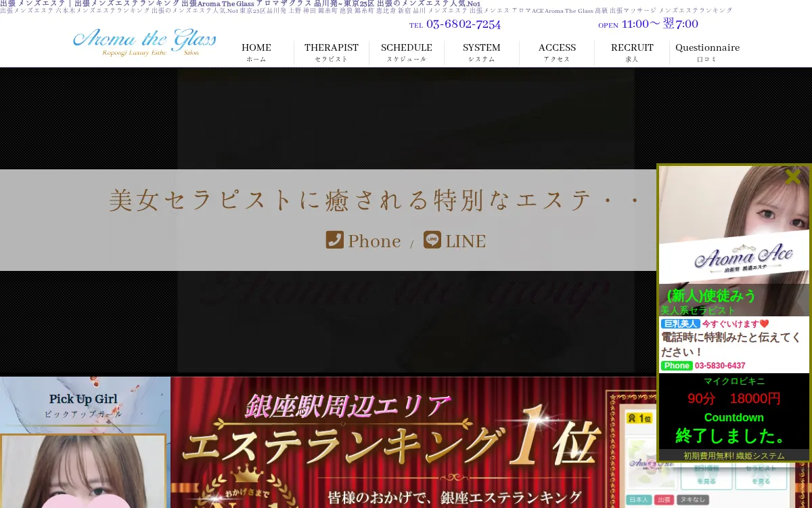This screenshot has height=508, width=812.
Task: Click the 出張 red tag in ranking card
Action: tap(664, 500)
